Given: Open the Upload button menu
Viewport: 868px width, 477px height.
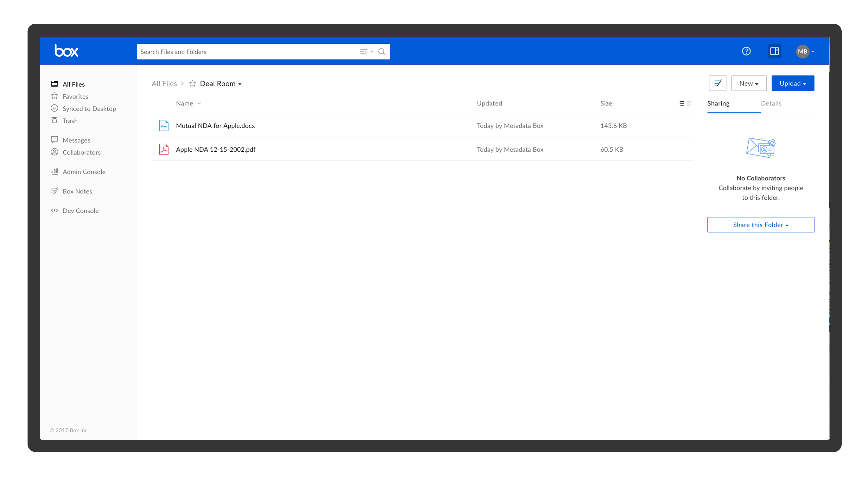Looking at the screenshot, I should pos(793,83).
